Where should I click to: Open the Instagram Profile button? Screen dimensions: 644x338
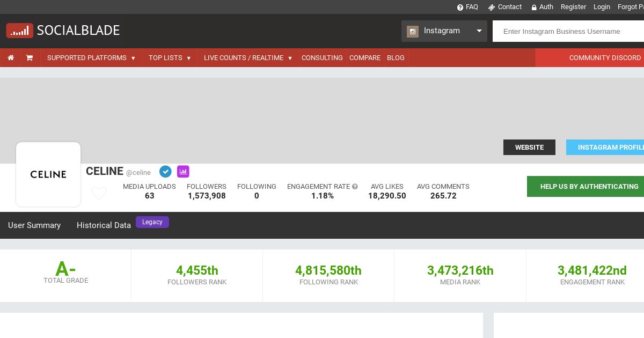pos(605,148)
